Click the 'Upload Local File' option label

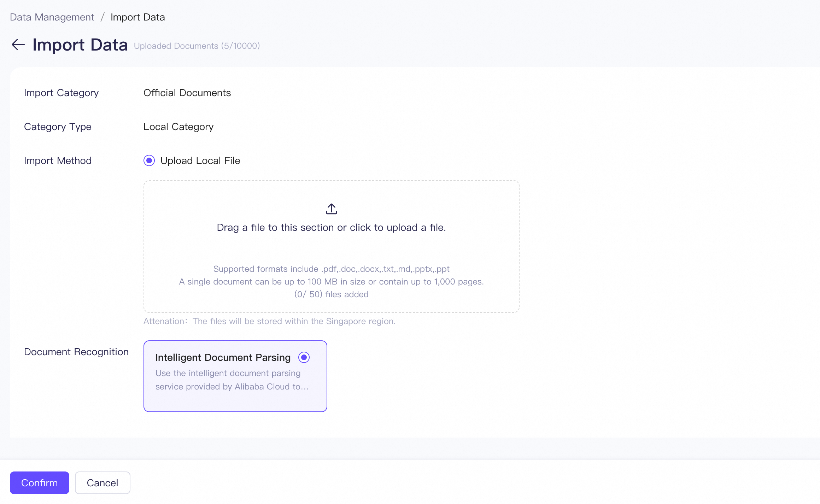coord(200,160)
